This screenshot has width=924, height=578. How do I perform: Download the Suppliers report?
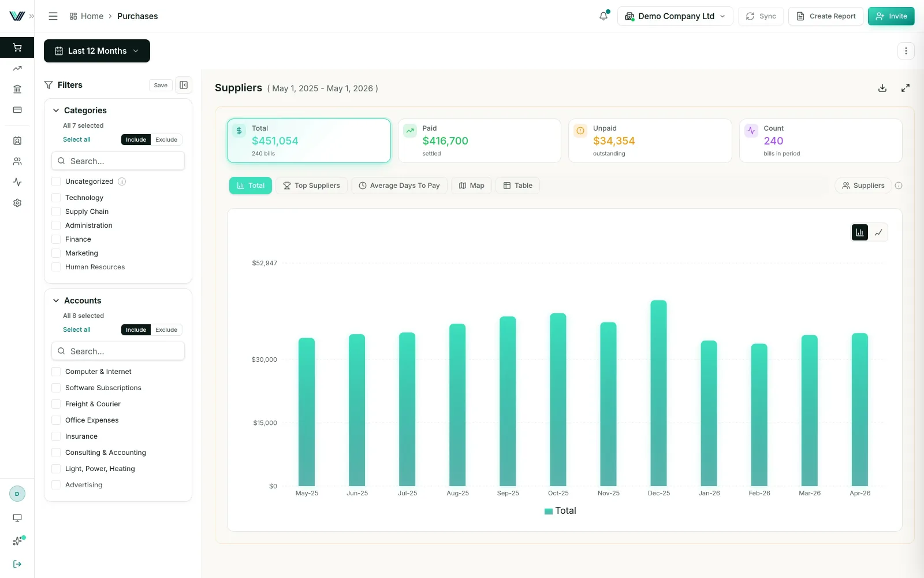882,88
